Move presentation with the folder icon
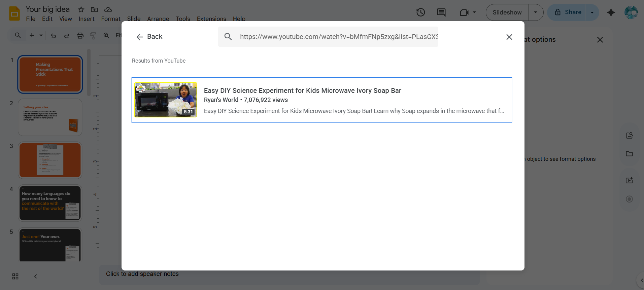Image resolution: width=644 pixels, height=290 pixels. click(x=94, y=9)
